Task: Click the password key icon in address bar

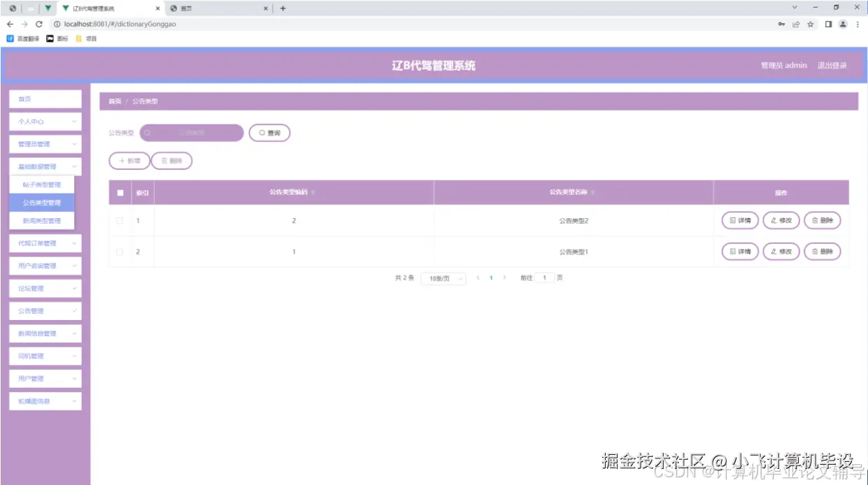Action: 781,24
